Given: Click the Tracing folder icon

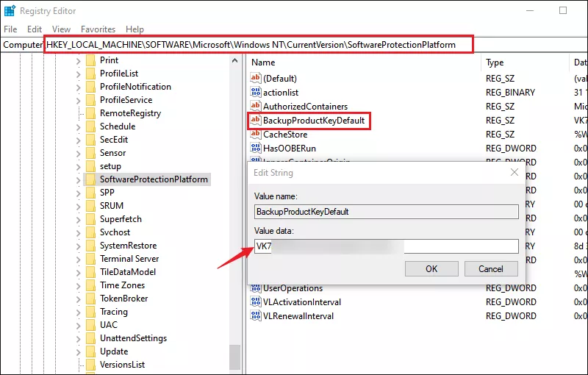Looking at the screenshot, I should coord(90,312).
